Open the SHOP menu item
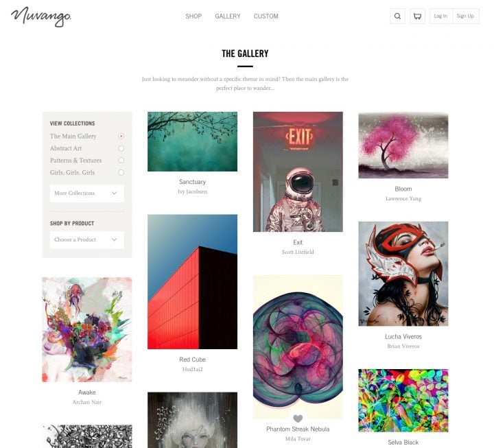Viewport: 494px width, 448px height. click(x=193, y=16)
